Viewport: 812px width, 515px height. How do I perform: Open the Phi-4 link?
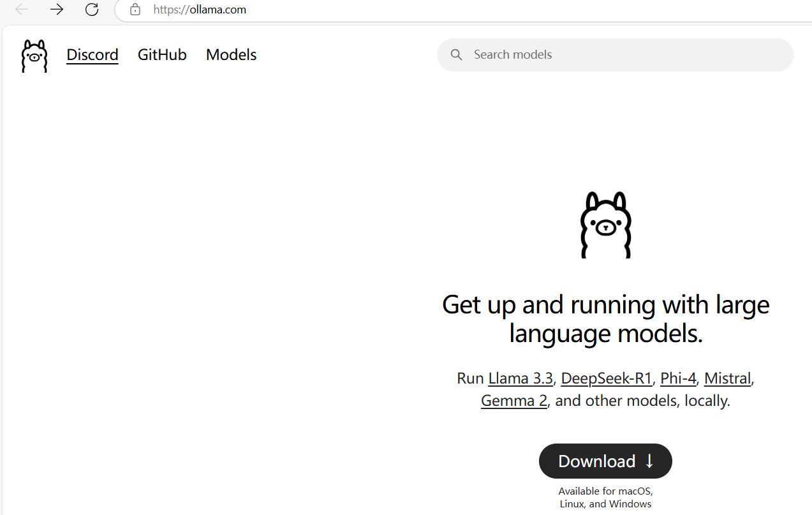coord(678,378)
